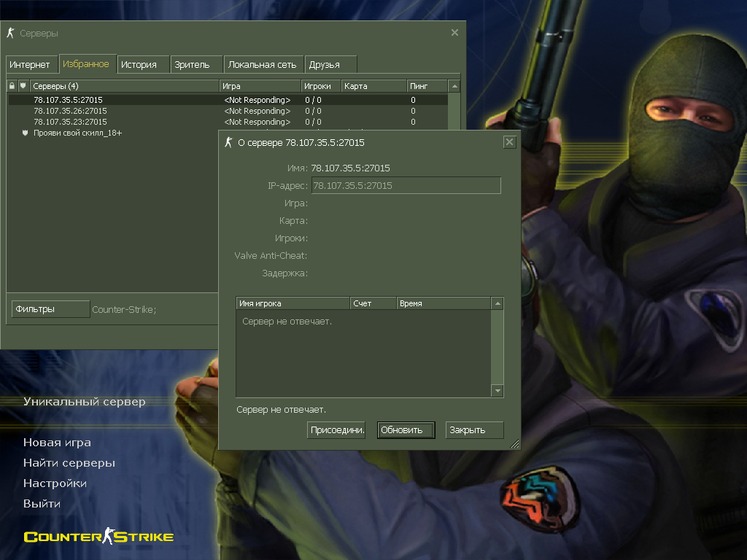Select Найти серверы in main menu
The height and width of the screenshot is (560, 747).
69,463
